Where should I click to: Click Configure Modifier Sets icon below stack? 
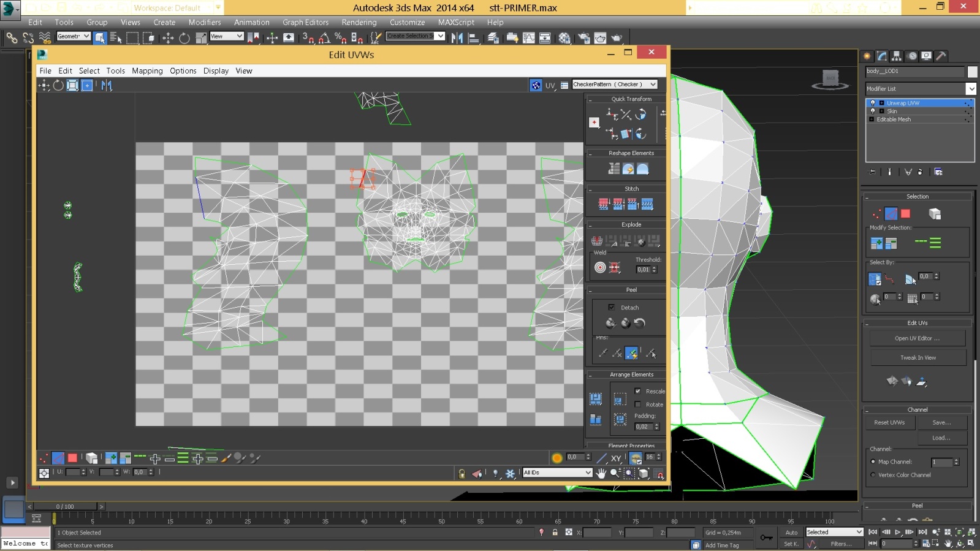point(938,172)
